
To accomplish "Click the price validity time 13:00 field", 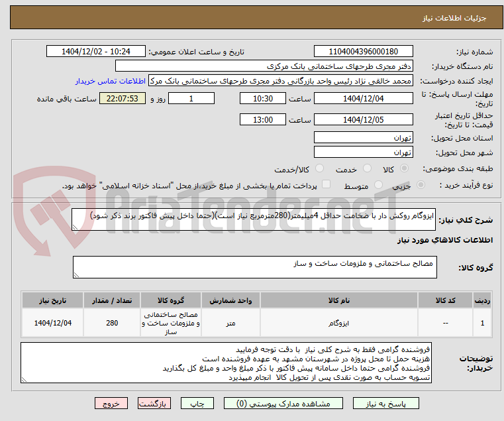I will click(263, 120).
